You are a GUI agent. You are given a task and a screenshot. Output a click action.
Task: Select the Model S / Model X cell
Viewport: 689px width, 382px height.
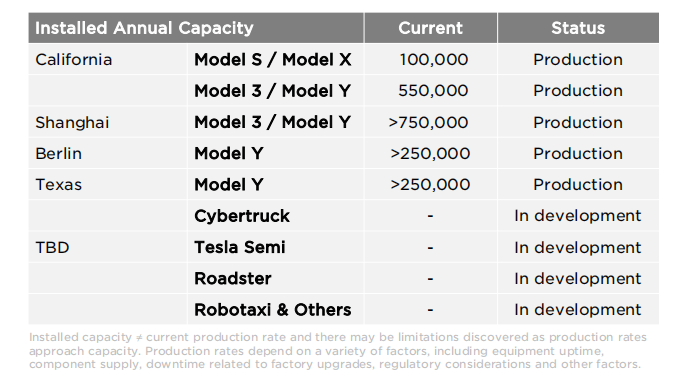click(x=272, y=60)
